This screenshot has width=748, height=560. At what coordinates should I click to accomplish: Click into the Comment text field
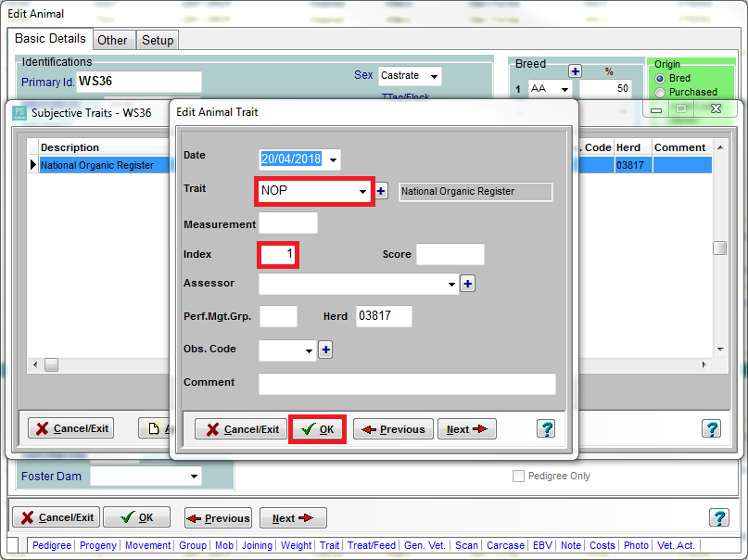tap(406, 384)
